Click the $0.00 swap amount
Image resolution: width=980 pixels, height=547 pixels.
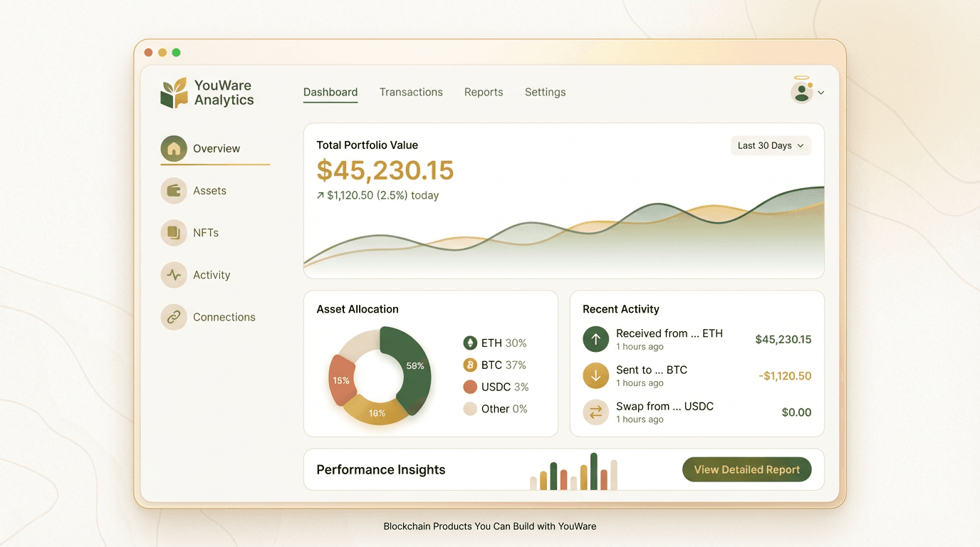796,412
